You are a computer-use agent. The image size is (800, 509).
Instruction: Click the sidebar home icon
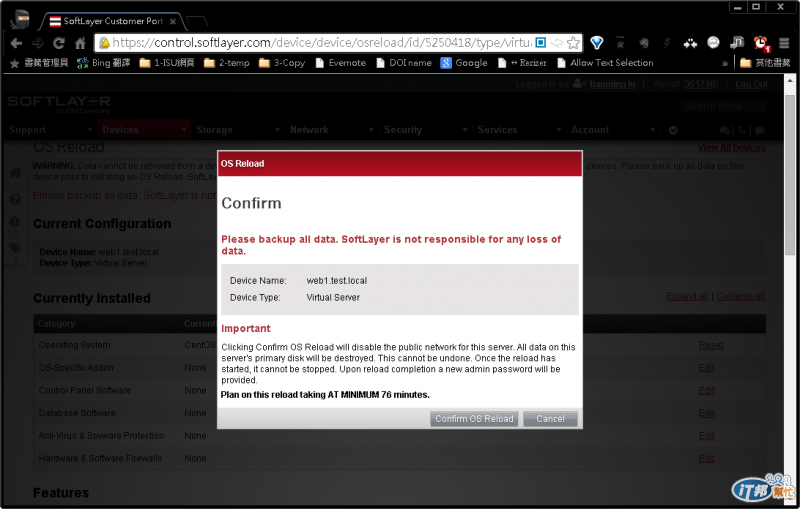point(15,173)
